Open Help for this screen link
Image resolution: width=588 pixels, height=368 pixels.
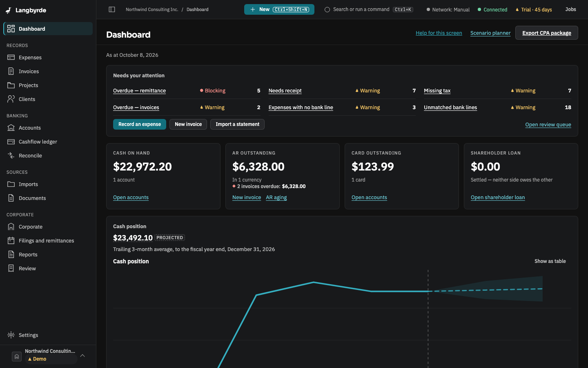[x=439, y=33]
